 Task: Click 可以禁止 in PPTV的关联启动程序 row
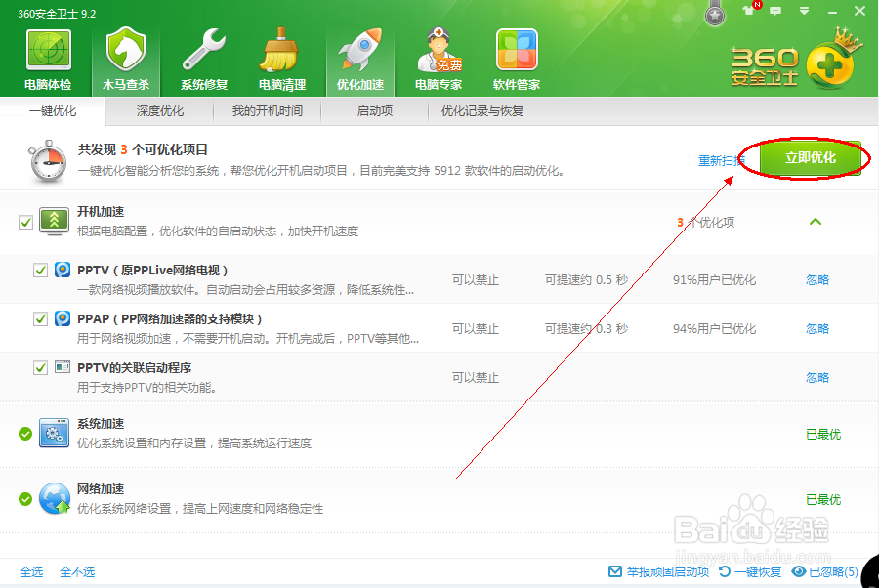pos(476,377)
